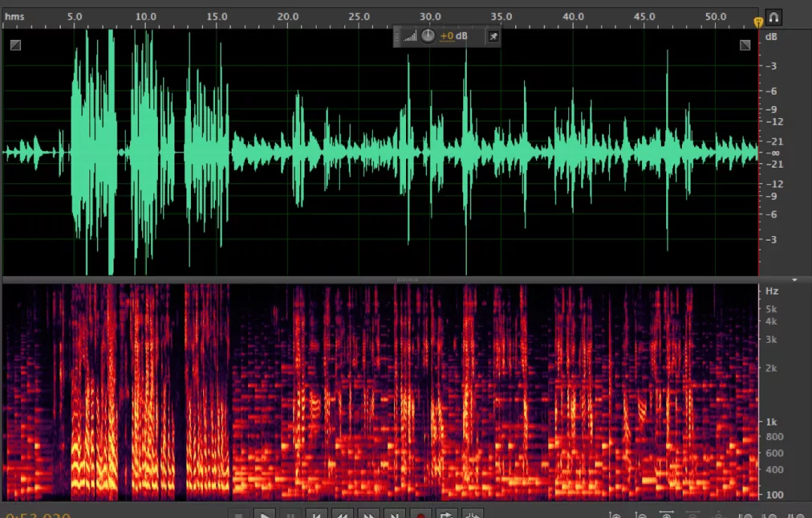The height and width of the screenshot is (518, 812).
Task: Click the Rewind transport button
Action: point(342,515)
